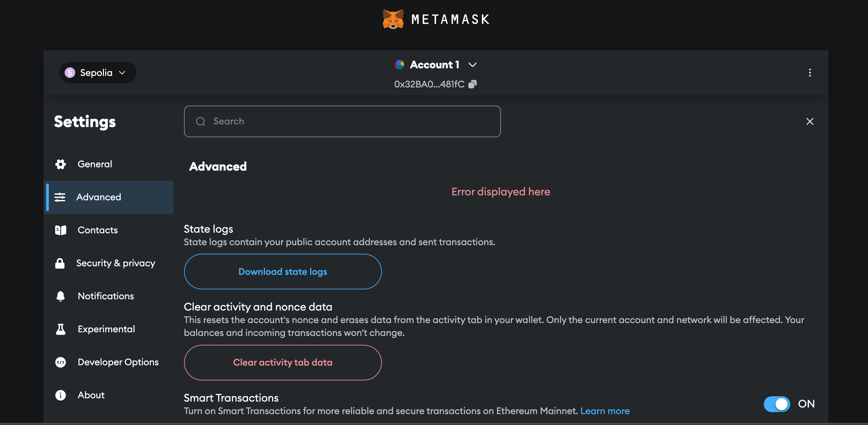Screen dimensions: 868x425
Task: Click the Developer Options code icon
Action: pos(60,362)
